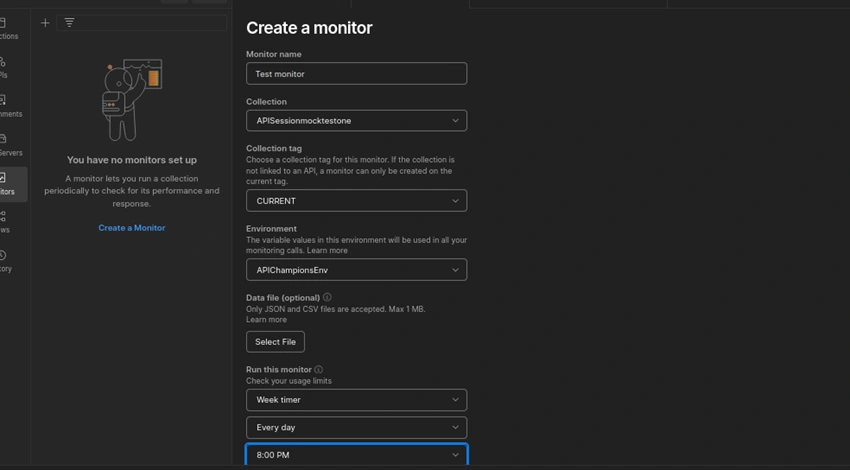This screenshot has width=850, height=470.
Task: Click the Select File button
Action: coord(275,342)
